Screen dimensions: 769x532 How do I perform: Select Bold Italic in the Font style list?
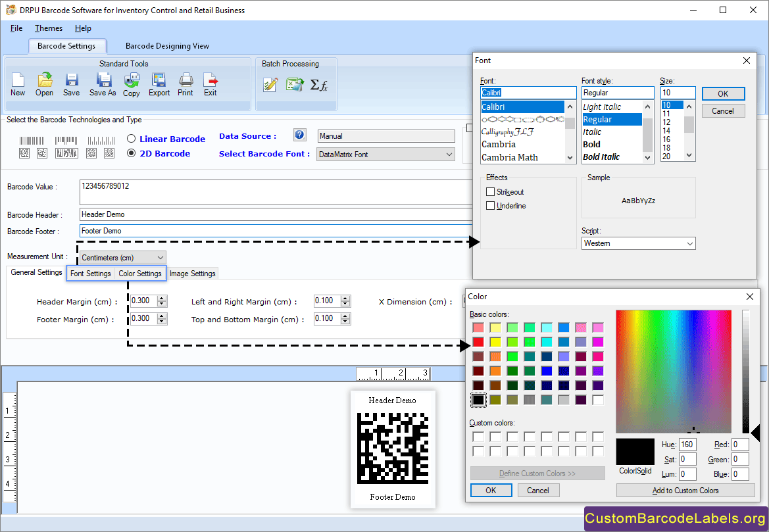(x=601, y=157)
